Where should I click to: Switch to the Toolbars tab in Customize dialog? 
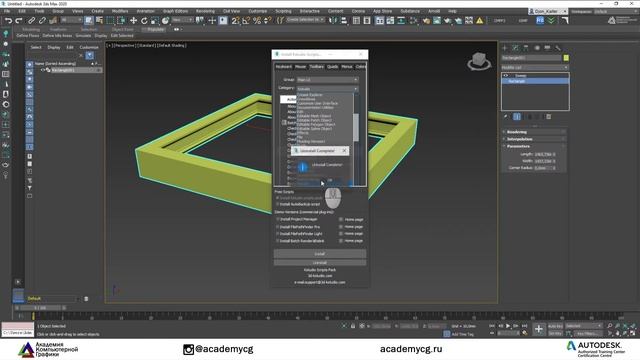point(316,67)
